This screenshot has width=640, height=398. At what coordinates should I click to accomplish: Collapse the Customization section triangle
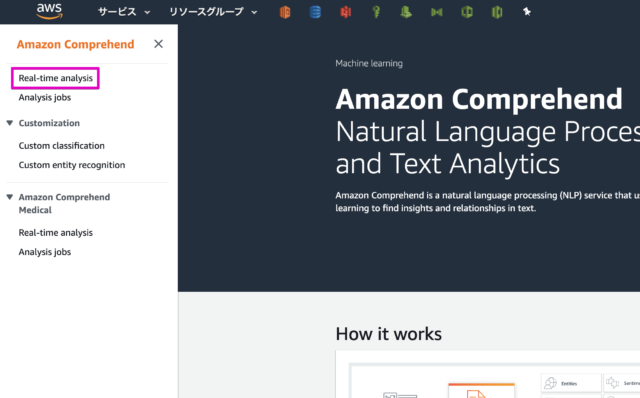pyautogui.click(x=10, y=123)
